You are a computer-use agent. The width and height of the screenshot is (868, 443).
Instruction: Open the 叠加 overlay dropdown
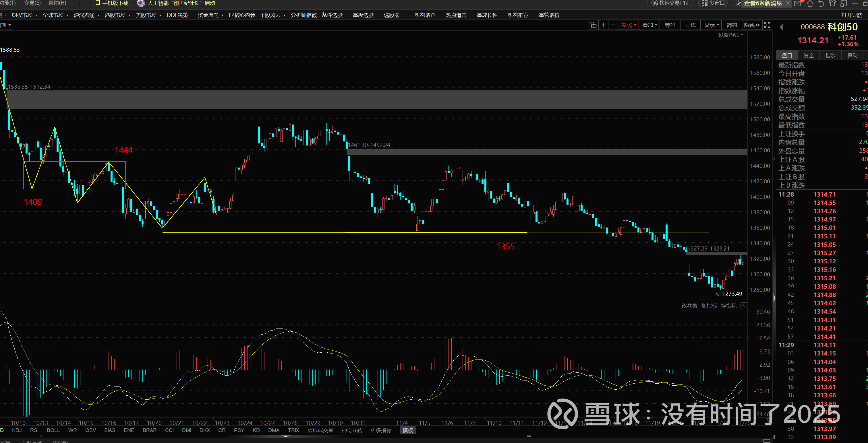(650, 25)
